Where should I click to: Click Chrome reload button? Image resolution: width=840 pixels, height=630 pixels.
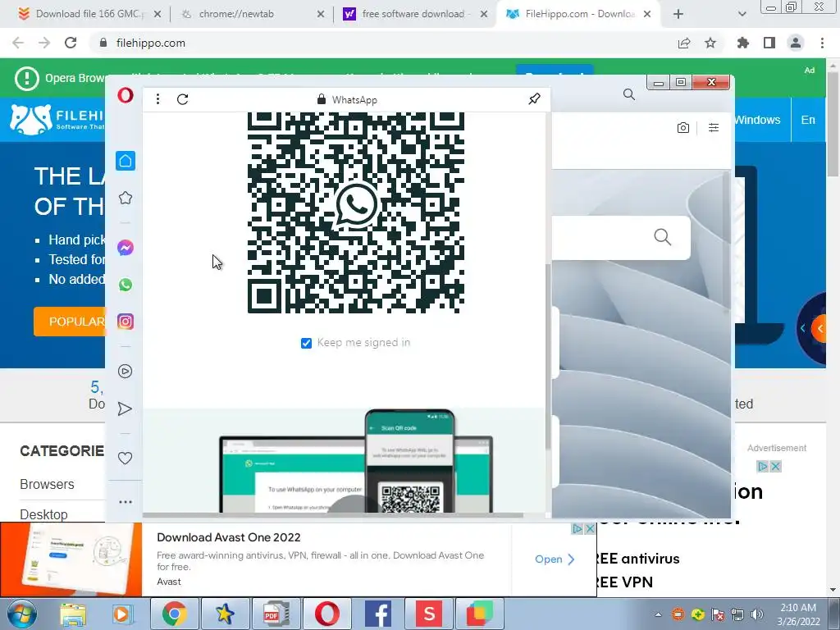(x=71, y=43)
